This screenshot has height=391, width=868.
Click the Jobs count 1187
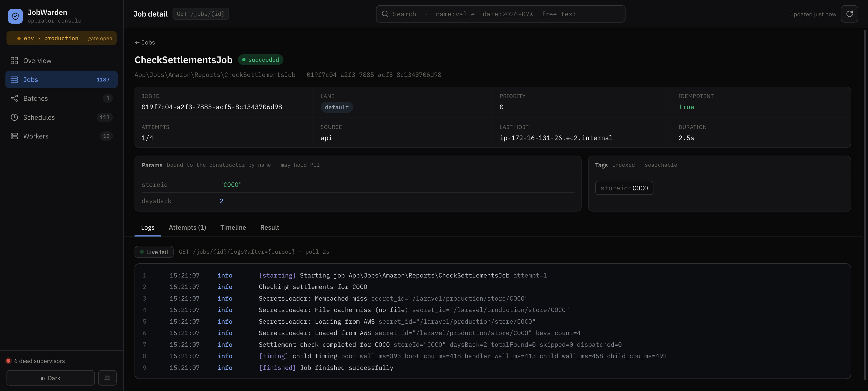[x=103, y=80]
